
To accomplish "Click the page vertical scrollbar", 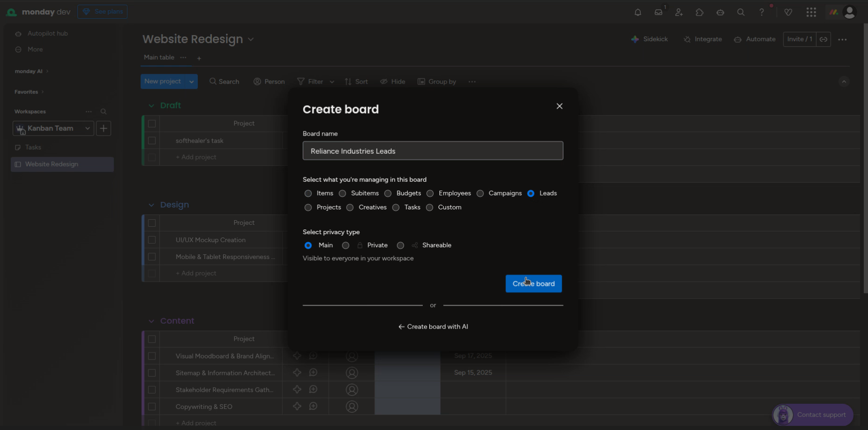I will 865,159.
